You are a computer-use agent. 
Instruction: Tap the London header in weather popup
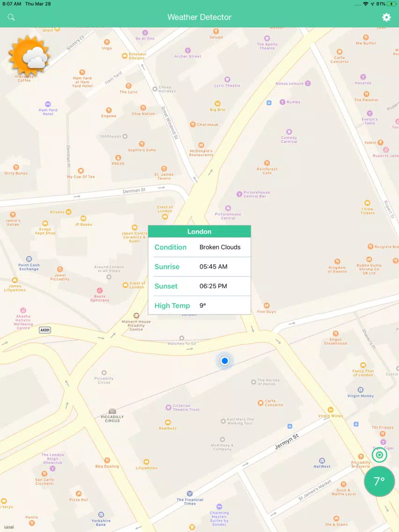(199, 231)
